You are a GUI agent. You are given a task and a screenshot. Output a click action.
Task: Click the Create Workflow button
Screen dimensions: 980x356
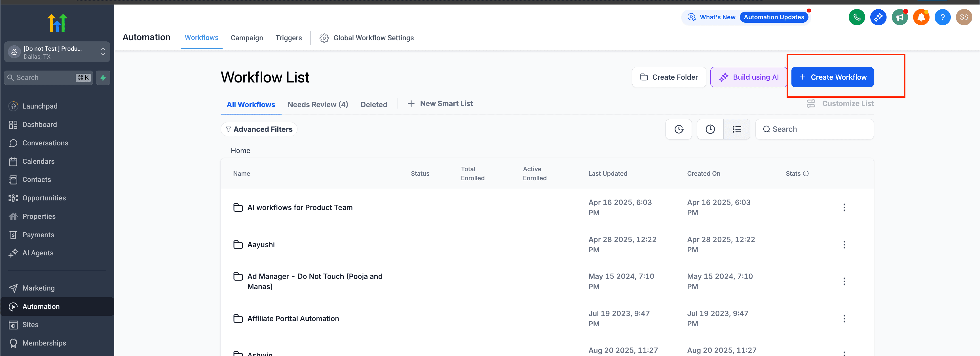pos(832,77)
